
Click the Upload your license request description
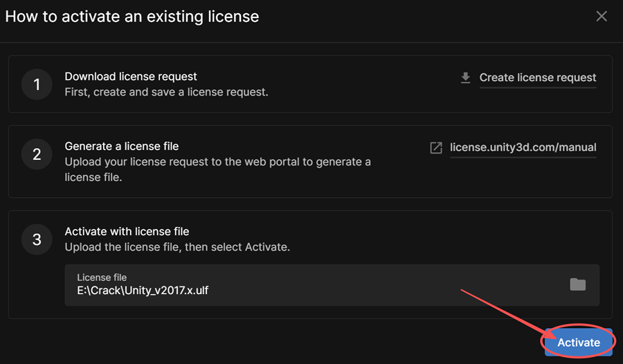(218, 170)
